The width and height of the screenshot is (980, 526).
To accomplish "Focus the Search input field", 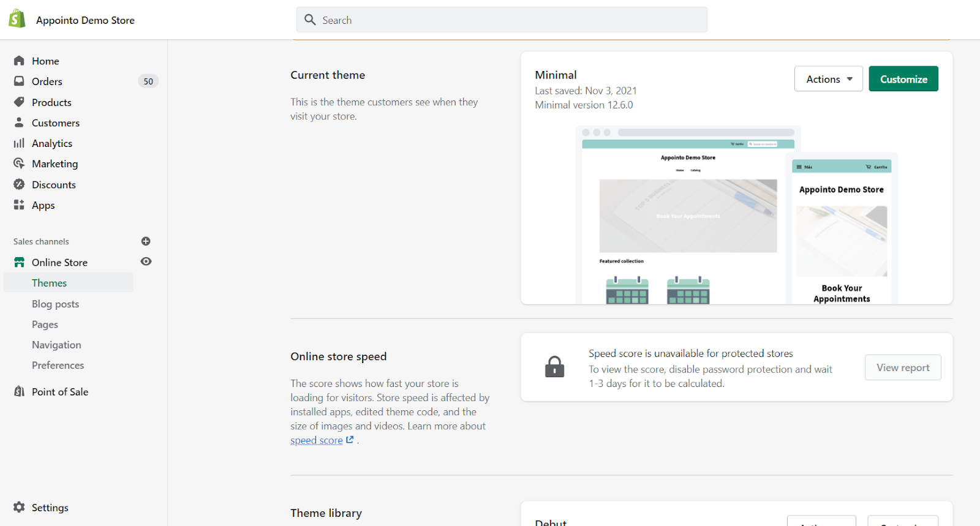I will tap(502, 20).
